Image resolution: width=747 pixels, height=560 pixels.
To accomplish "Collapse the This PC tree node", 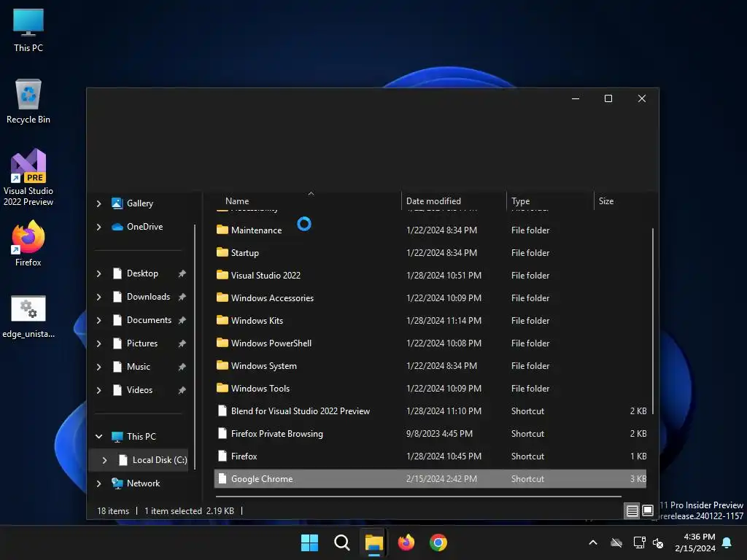I will 98,436.
